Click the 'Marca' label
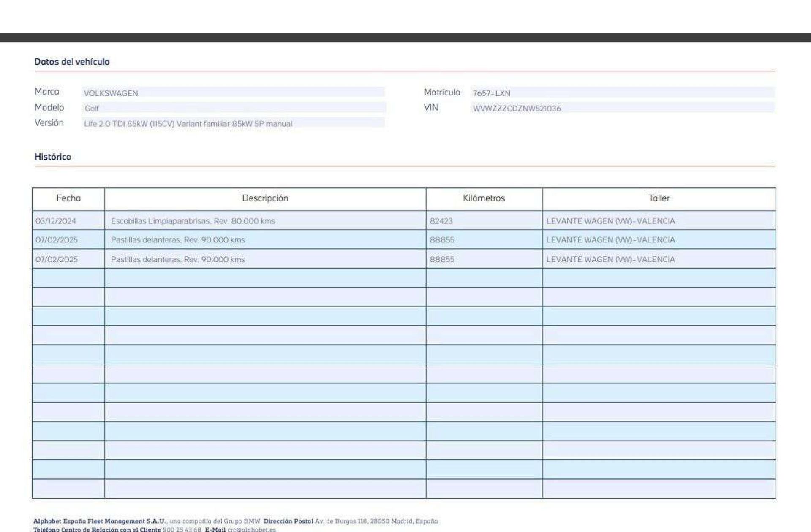811x532 pixels. [x=47, y=92]
